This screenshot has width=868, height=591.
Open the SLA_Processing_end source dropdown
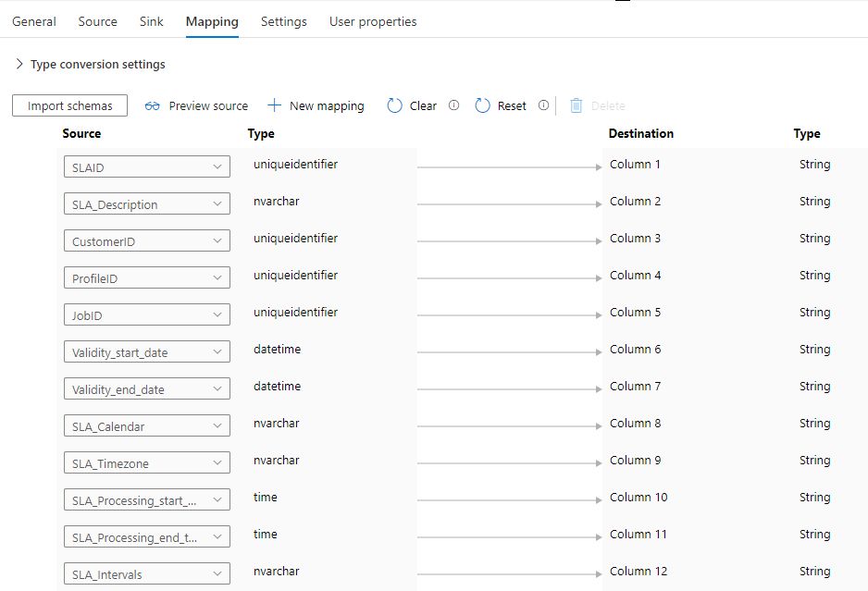point(147,536)
